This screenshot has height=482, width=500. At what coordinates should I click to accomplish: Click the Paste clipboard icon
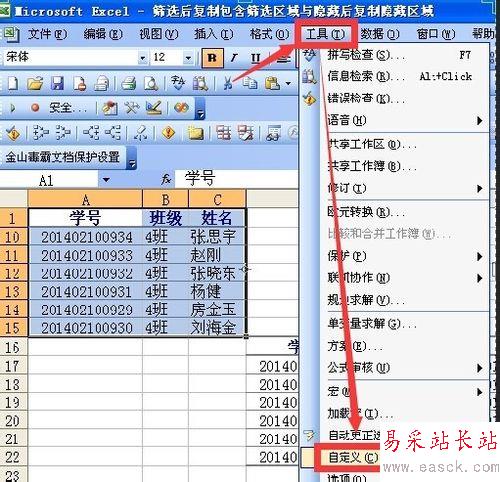[272, 83]
